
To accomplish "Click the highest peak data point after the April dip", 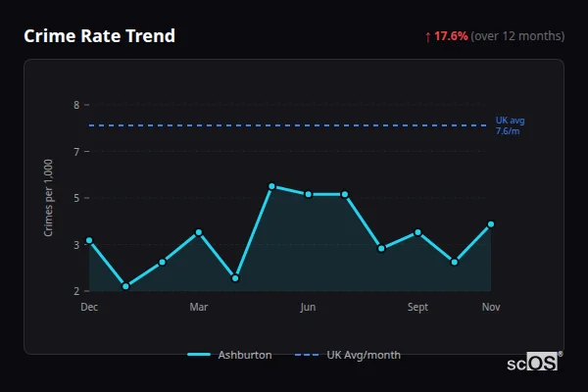I will tap(271, 186).
